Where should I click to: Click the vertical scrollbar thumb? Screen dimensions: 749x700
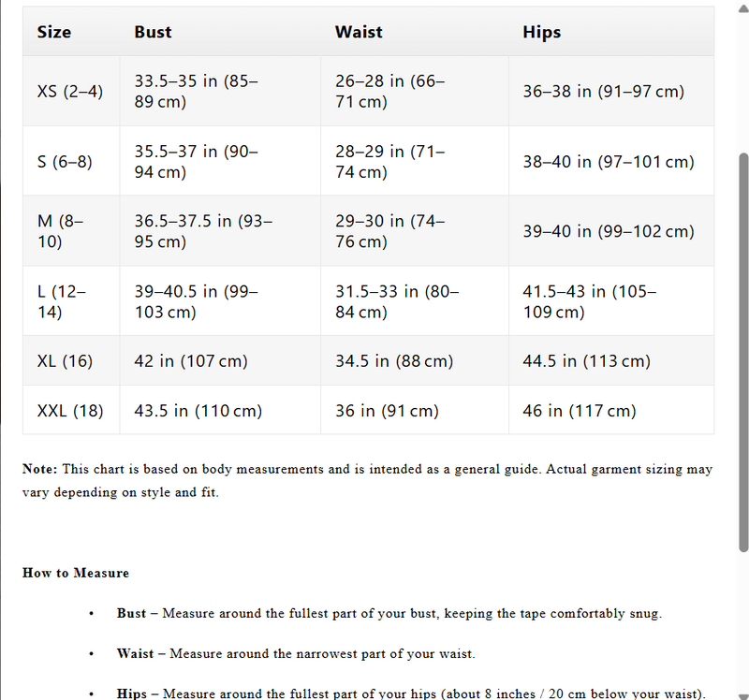(743, 351)
